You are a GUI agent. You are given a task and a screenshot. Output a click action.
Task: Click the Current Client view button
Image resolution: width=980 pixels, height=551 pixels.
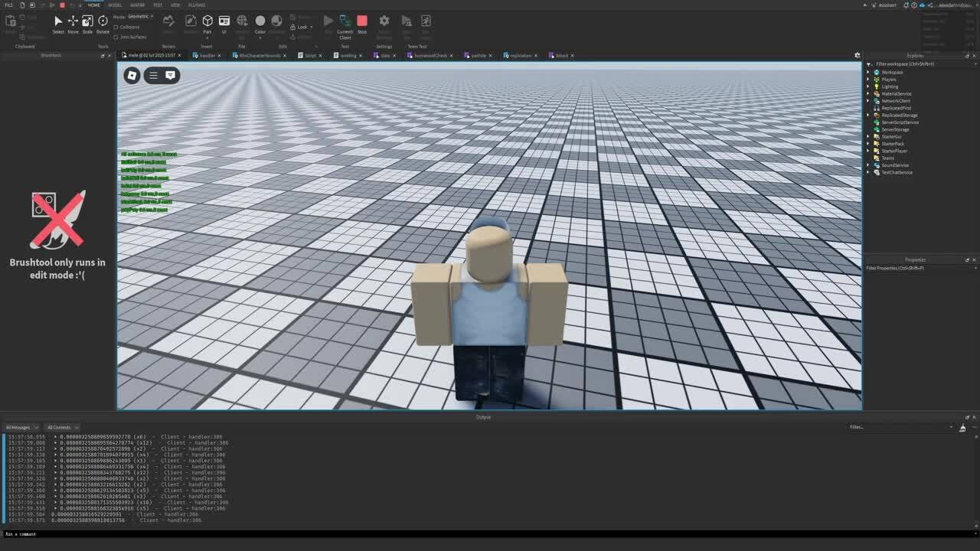pyautogui.click(x=345, y=26)
